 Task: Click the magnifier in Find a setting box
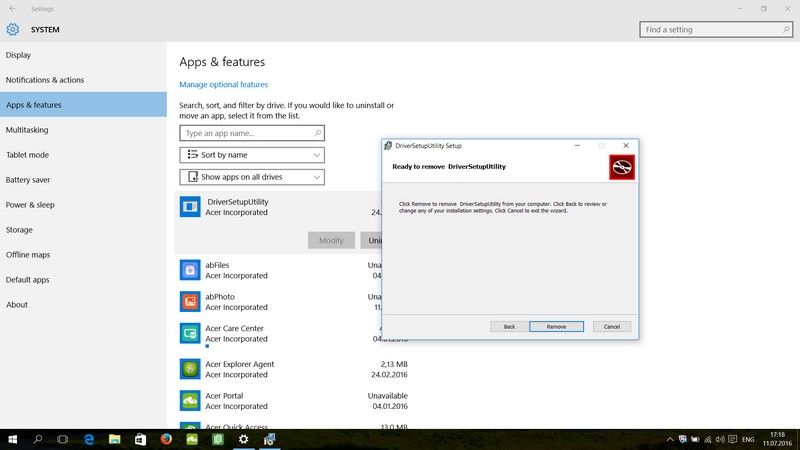[x=786, y=30]
